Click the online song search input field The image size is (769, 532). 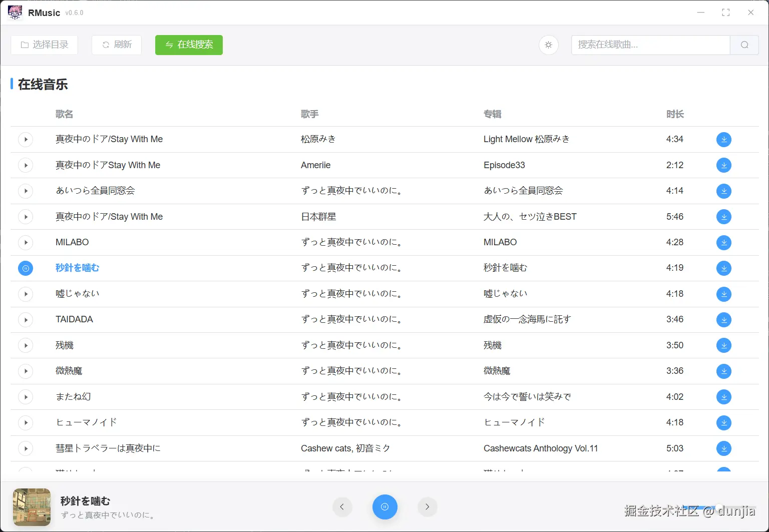click(651, 45)
